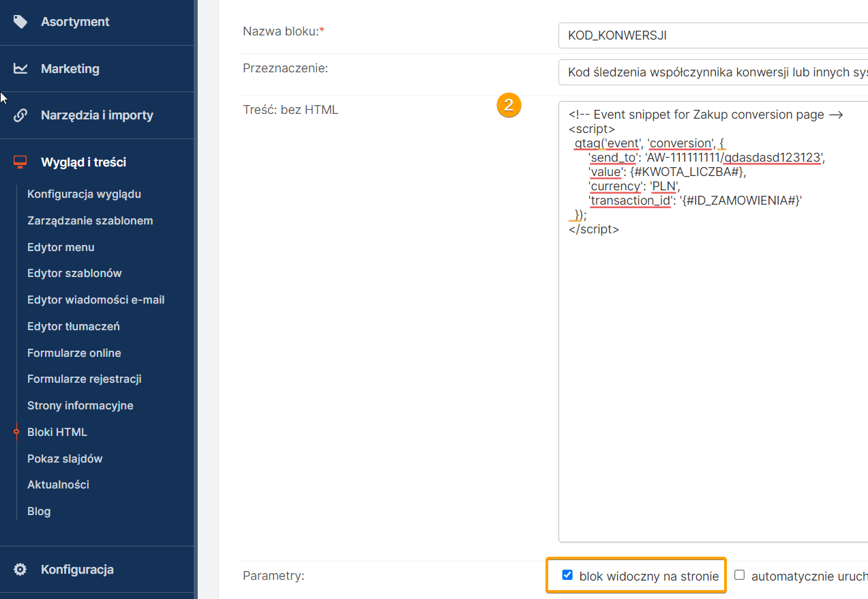The image size is (868, 599).
Task: Click the Nazwa bloku input field
Action: (713, 35)
